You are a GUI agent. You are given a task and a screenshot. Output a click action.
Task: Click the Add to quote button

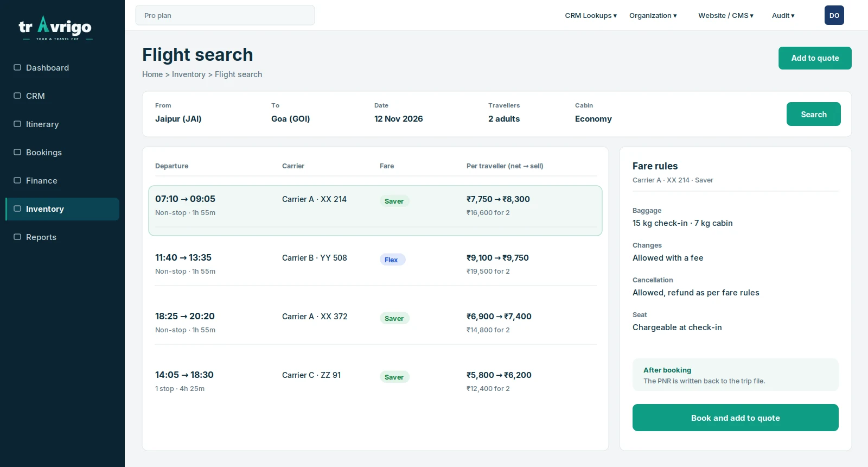[x=815, y=58]
